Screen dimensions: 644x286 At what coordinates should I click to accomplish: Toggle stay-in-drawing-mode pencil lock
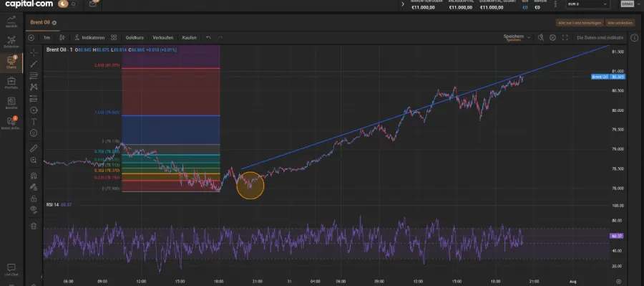click(34, 187)
